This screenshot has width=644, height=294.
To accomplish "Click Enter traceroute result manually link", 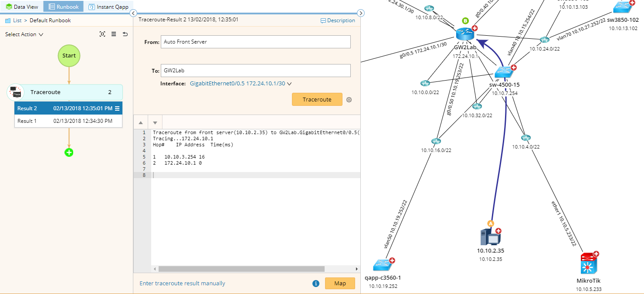I will pos(182,284).
